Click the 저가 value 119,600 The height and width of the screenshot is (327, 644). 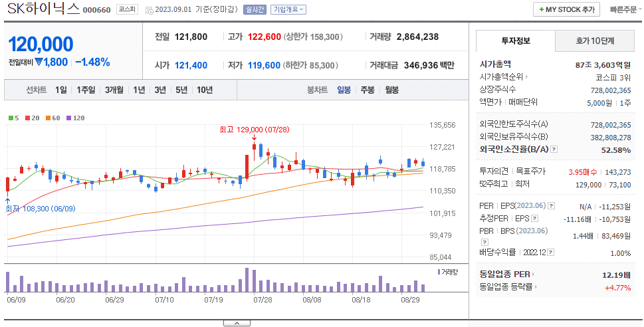coord(264,65)
